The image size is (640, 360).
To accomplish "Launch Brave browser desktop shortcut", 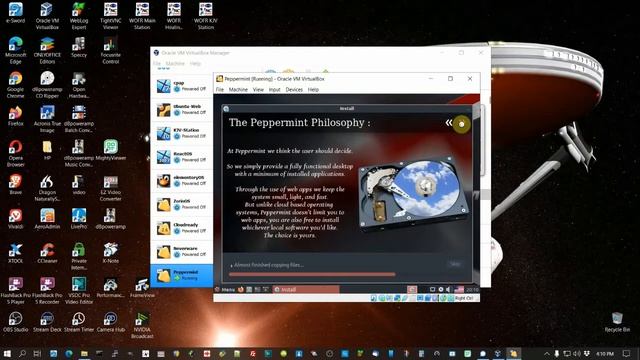I will 16,184.
